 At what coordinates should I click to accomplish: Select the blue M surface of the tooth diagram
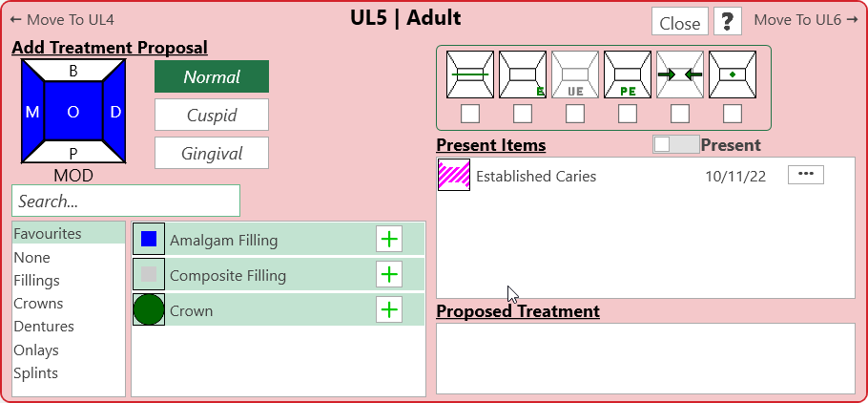[x=32, y=113]
